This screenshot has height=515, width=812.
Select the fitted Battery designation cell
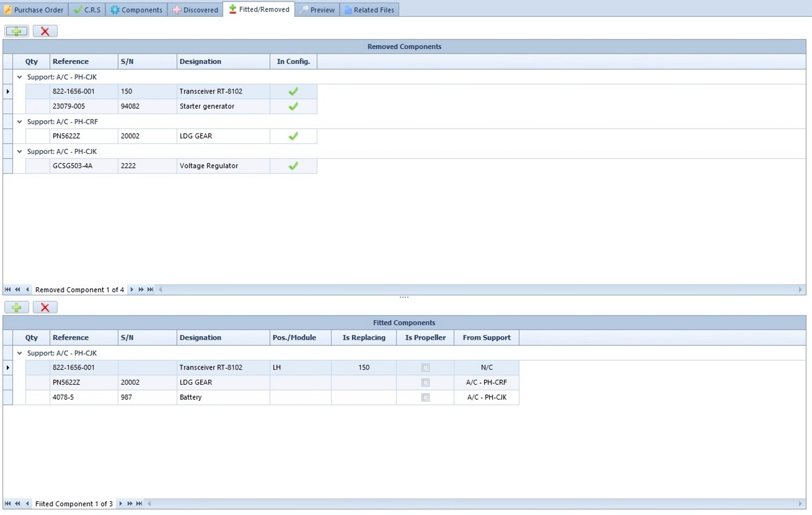pyautogui.click(x=223, y=398)
